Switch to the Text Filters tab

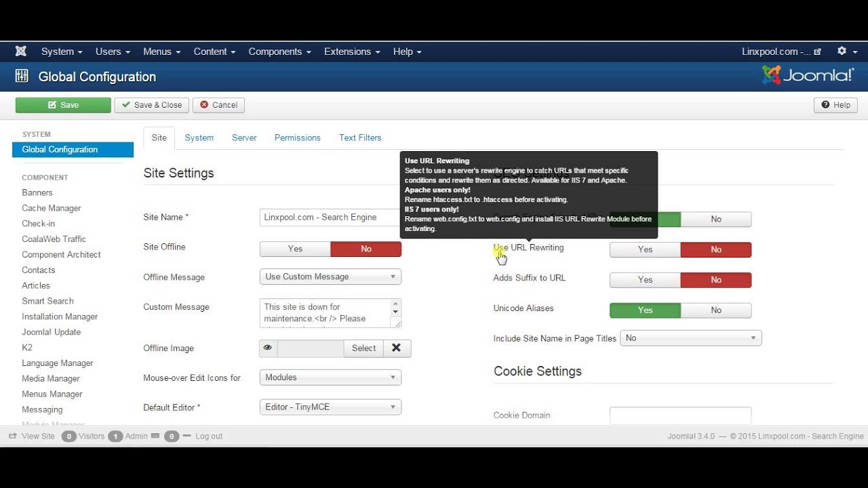click(360, 138)
